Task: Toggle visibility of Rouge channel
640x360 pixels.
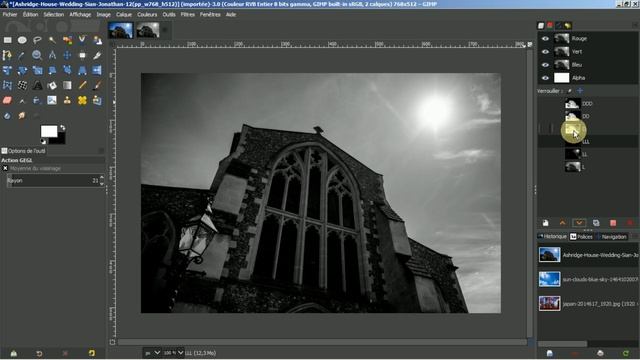Action: tap(545, 39)
